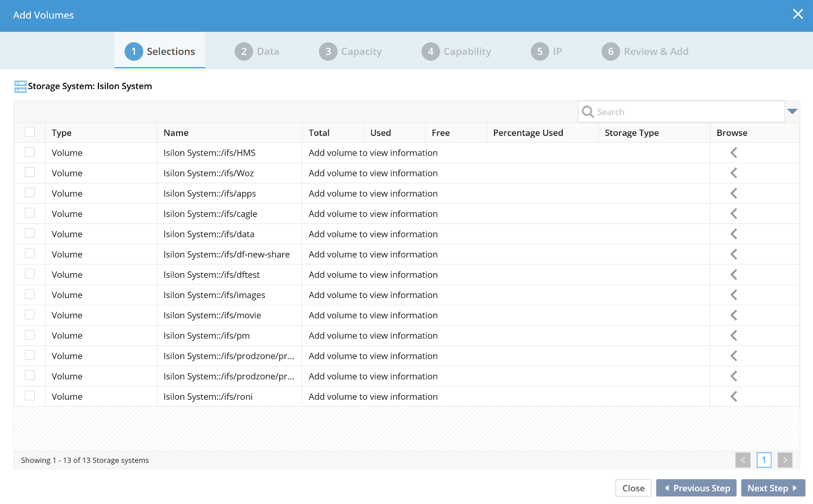Image resolution: width=813 pixels, height=504 pixels.
Task: Check the /ifs/dftest volume checkbox
Action: click(x=30, y=274)
